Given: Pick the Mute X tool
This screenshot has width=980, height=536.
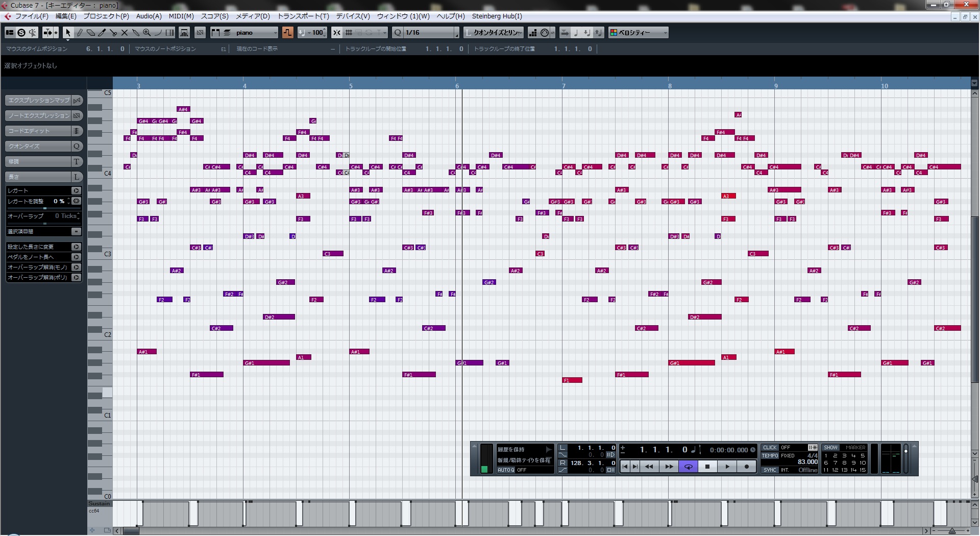Looking at the screenshot, I should [x=125, y=33].
